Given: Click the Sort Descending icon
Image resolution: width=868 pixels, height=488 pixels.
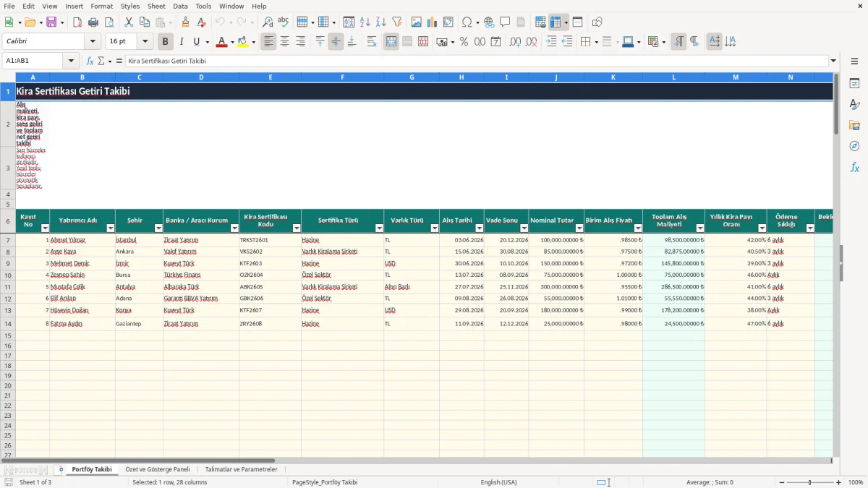Looking at the screenshot, I should pos(381,22).
